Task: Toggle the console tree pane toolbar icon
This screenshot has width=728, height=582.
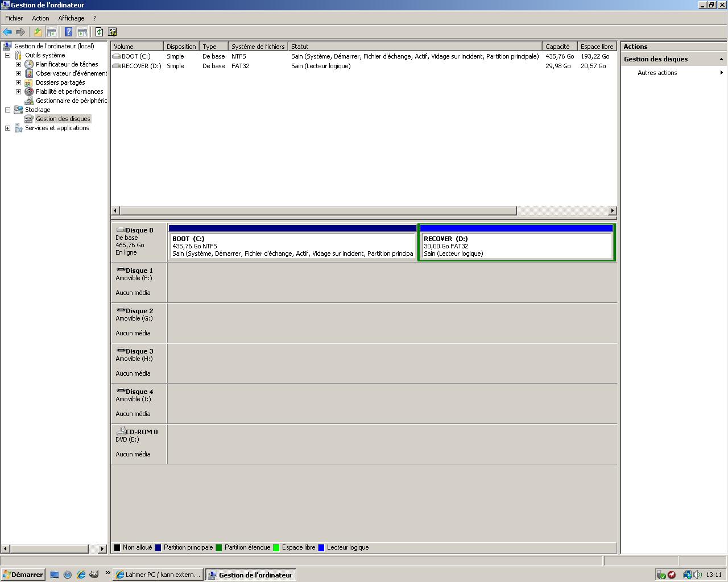Action: (x=51, y=32)
